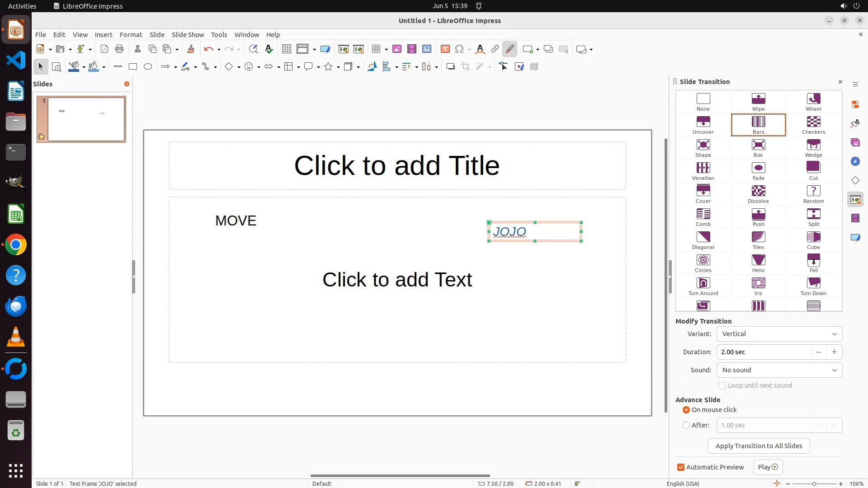Image resolution: width=868 pixels, height=488 pixels.
Task: Select the Rectangle drawing tool
Action: (x=133, y=67)
